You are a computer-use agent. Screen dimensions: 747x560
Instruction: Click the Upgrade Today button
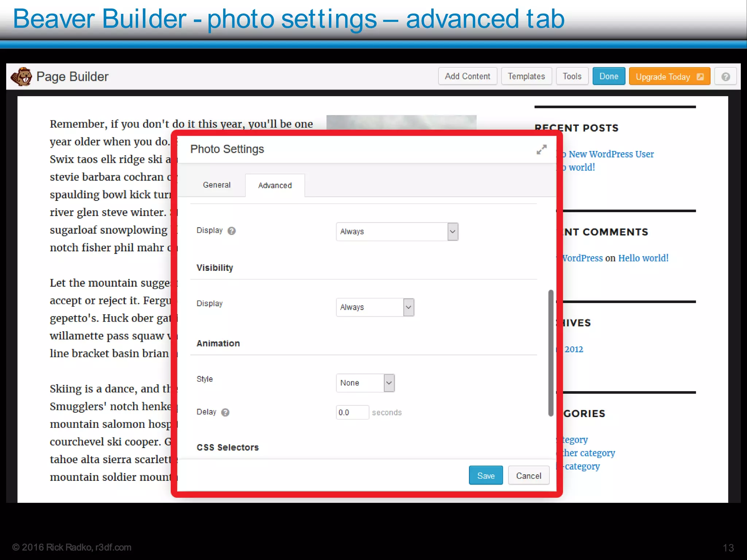(x=670, y=77)
